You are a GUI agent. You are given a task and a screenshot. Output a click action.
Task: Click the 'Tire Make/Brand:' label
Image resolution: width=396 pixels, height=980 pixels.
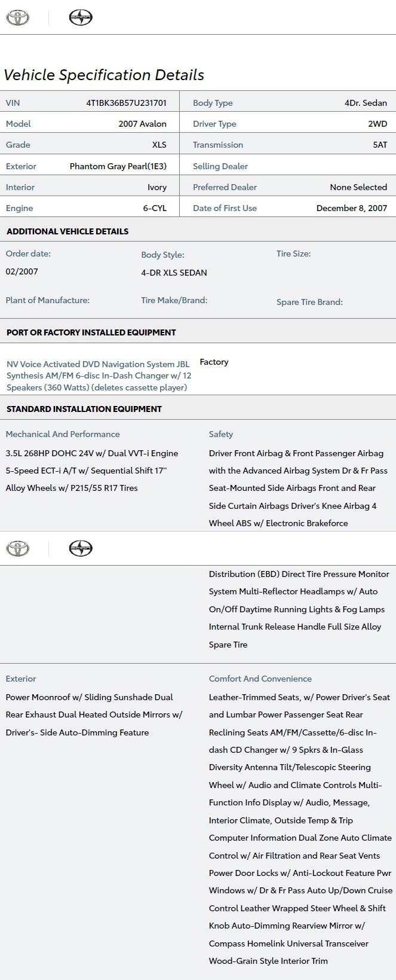pyautogui.click(x=174, y=300)
